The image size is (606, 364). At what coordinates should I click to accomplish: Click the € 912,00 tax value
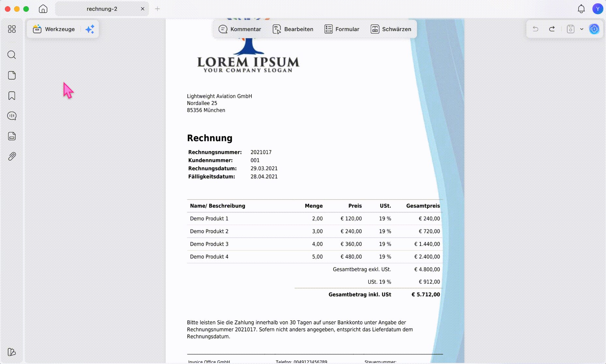(429, 282)
